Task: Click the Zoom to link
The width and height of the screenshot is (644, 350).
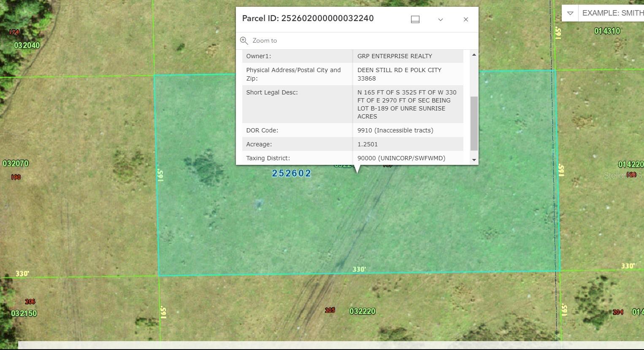Action: pyautogui.click(x=265, y=40)
